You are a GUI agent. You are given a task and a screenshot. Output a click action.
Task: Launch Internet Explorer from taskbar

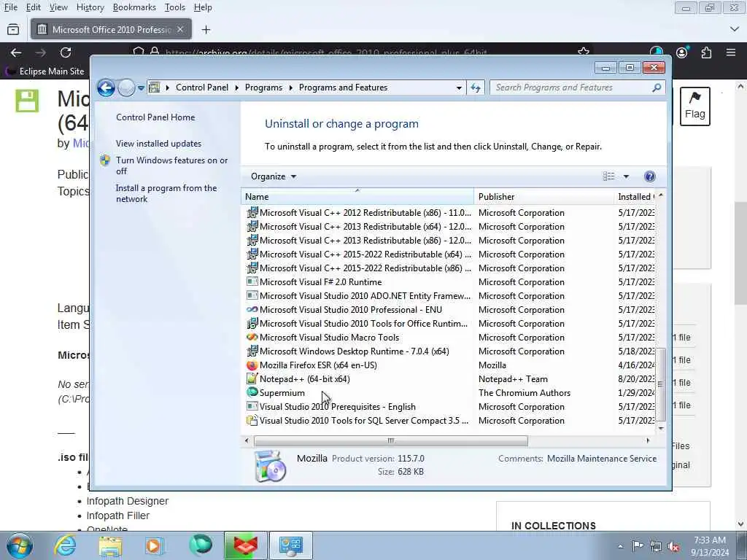point(65,545)
